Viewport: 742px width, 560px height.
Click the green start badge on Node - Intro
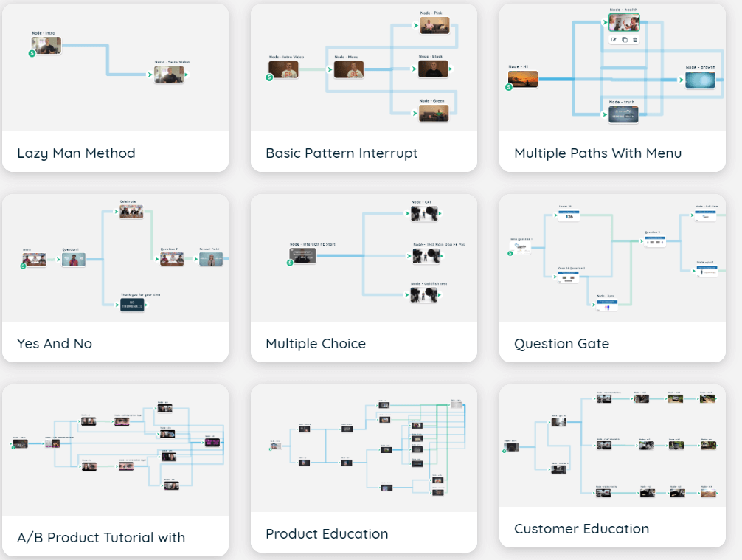[32, 54]
